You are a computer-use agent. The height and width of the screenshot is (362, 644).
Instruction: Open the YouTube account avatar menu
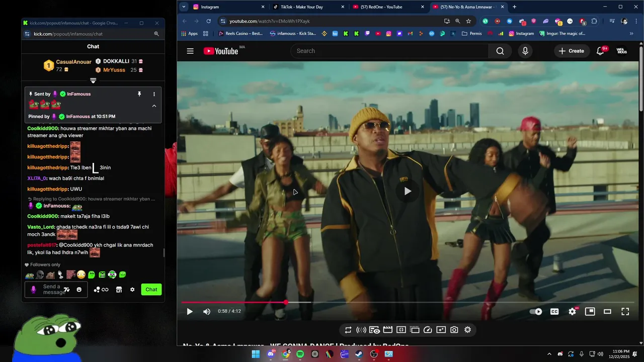(622, 51)
